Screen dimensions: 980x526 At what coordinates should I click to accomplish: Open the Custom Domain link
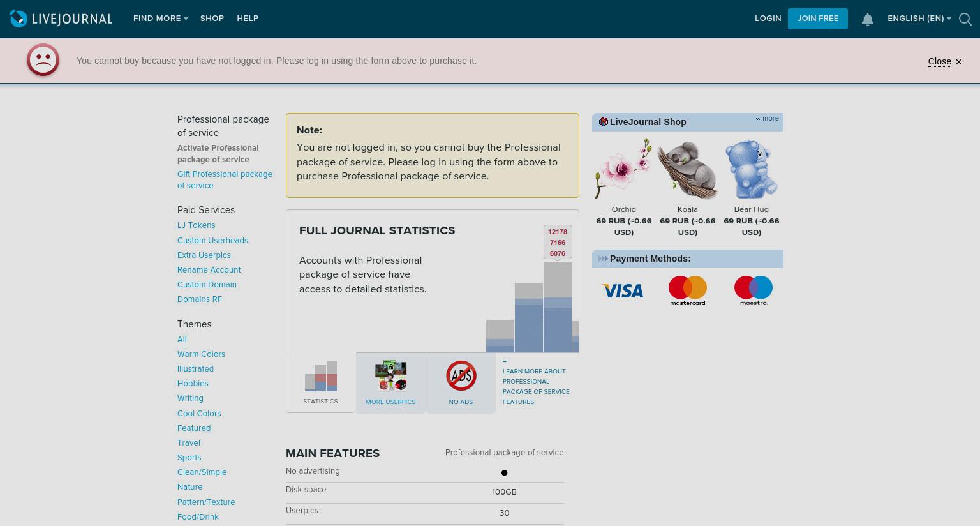(207, 285)
